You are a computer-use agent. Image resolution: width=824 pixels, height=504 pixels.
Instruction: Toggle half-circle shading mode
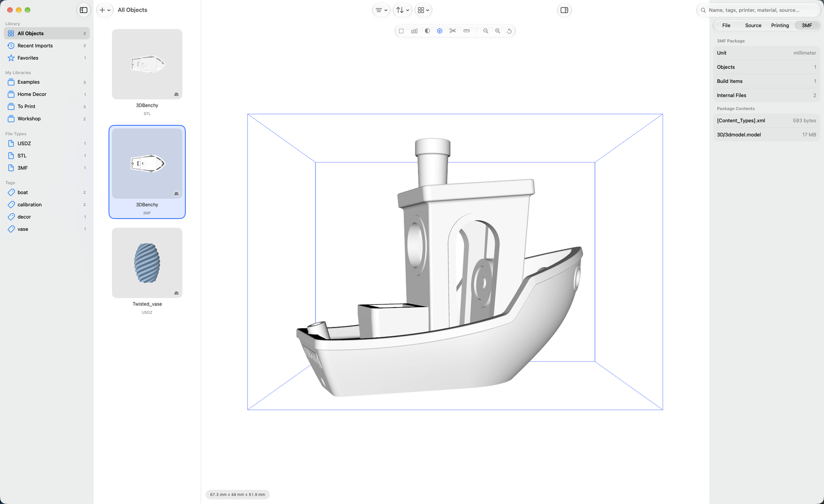(x=427, y=31)
